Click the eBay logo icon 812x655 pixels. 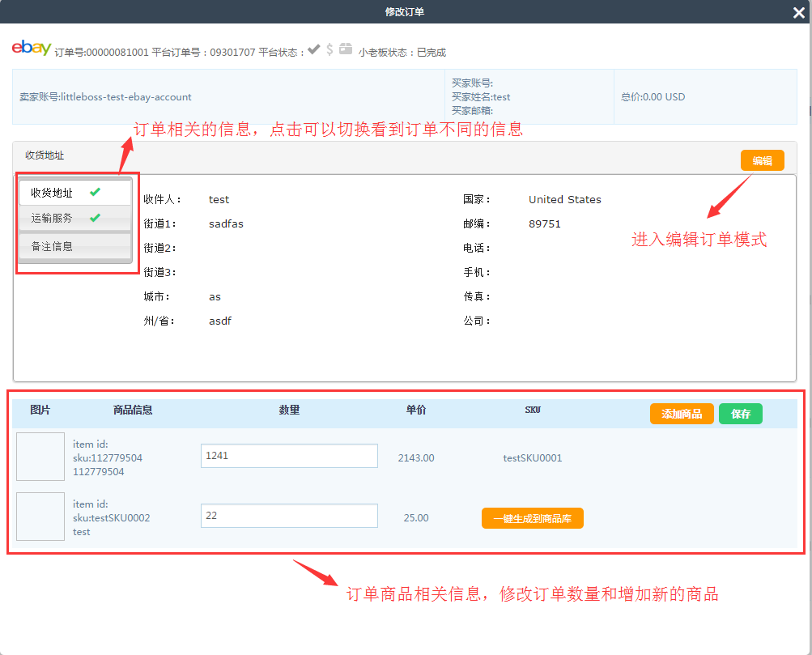click(x=32, y=49)
